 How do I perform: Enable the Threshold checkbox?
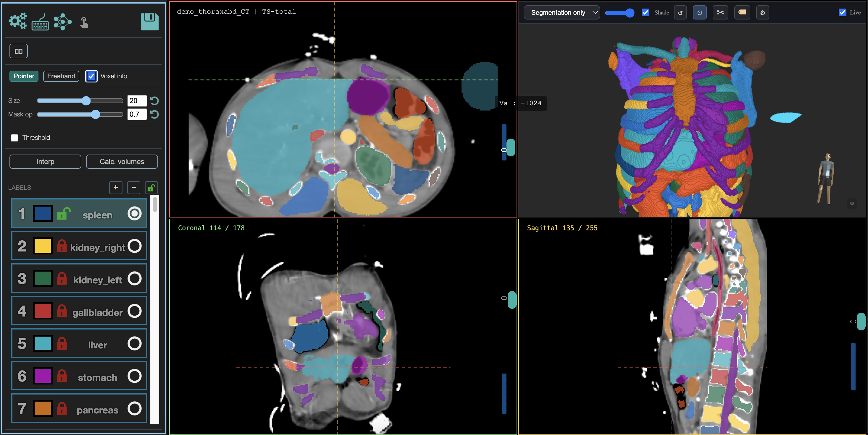tap(14, 138)
